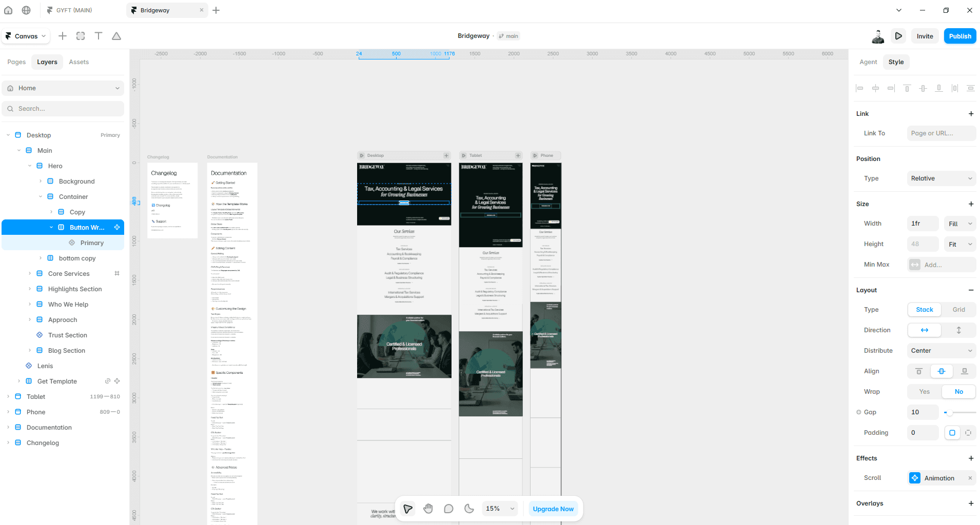Viewport: 980px width, 525px height.
Task: Select the comment tool in the bottom bar
Action: (448, 509)
